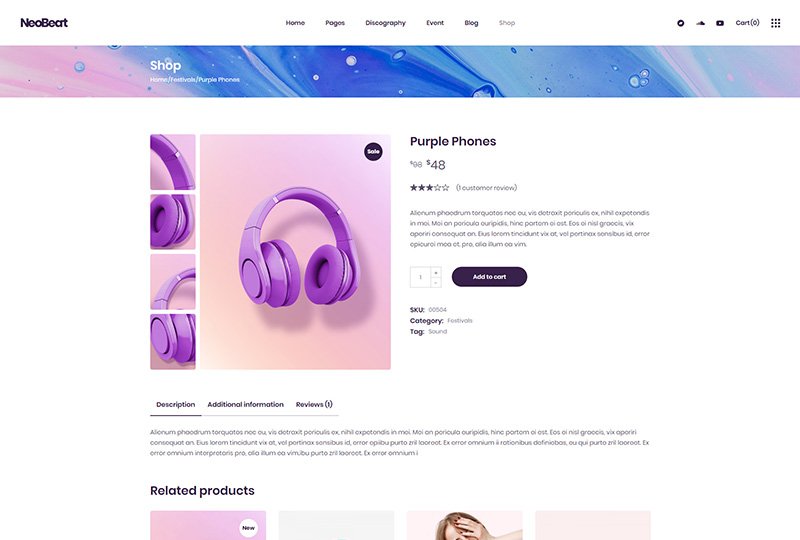
Task: Select the first headphone thumbnail
Action: tap(172, 162)
